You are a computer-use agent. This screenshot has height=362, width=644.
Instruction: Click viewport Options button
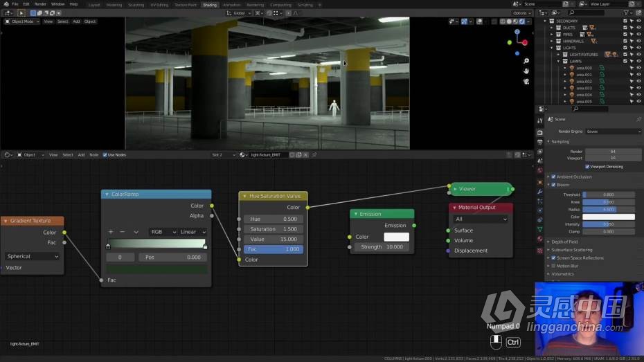click(x=521, y=13)
